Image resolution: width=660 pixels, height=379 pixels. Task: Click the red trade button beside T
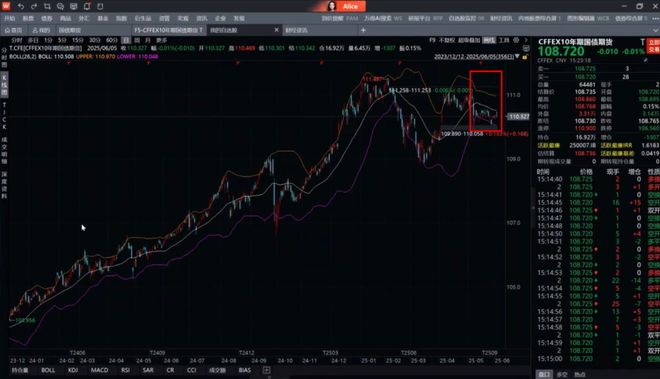[654, 46]
